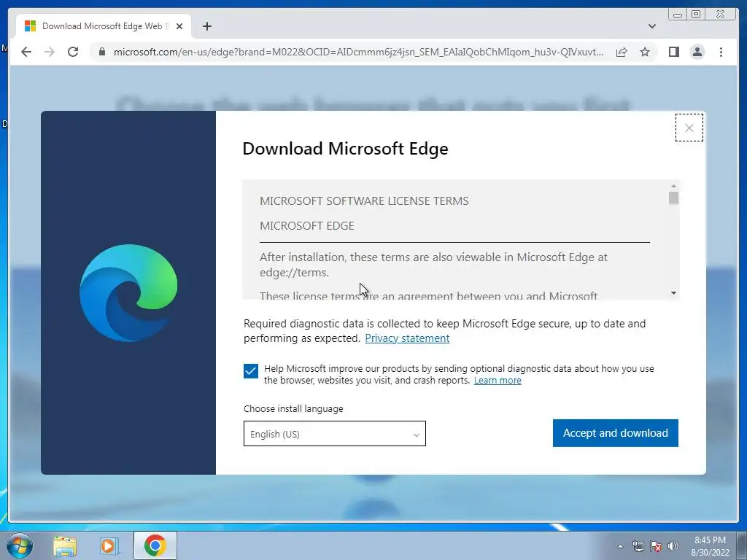Open a new browser tab
Viewport: 747px width, 560px height.
coord(206,26)
